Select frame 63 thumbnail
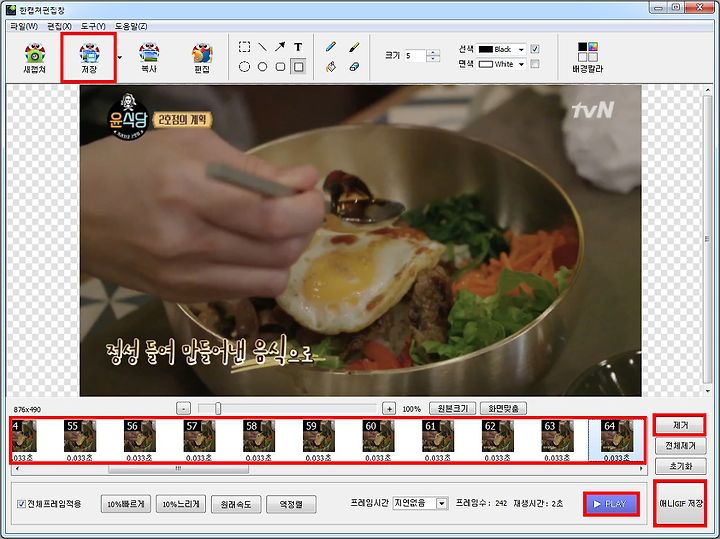Viewport: 720px width, 539px height. click(557, 436)
